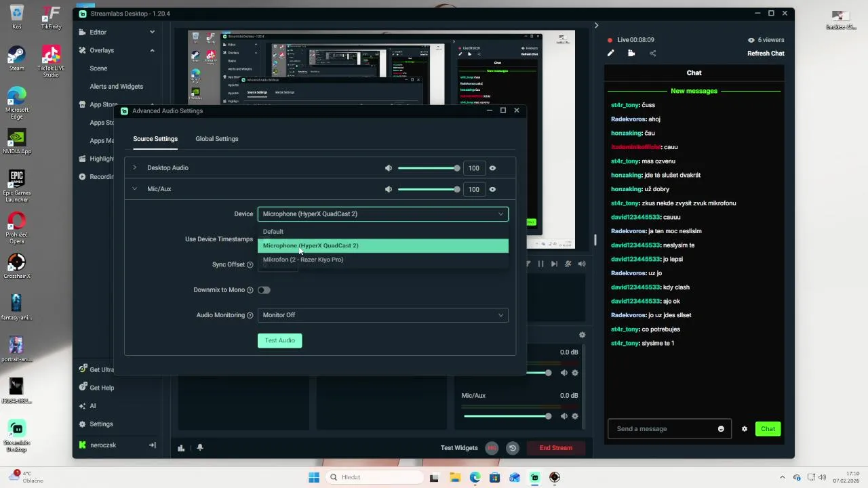Image resolution: width=868 pixels, height=488 pixels.
Task: Mute the Mic/Aux speaker icon in Advanced Audio Settings
Action: [389, 189]
